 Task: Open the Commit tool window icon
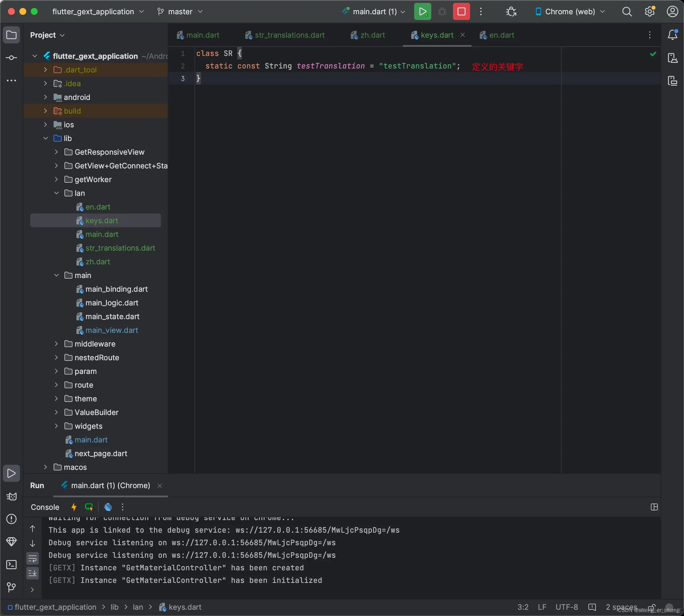(x=11, y=58)
